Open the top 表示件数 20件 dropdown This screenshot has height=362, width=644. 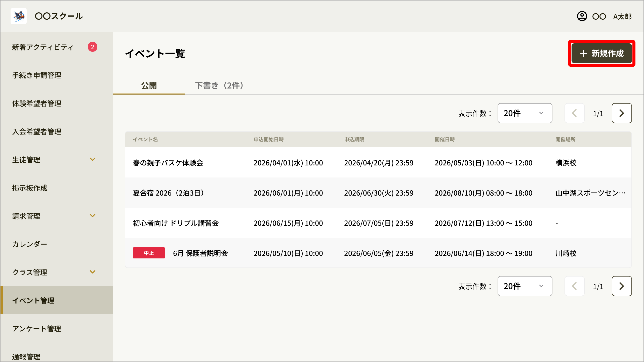[525, 113]
